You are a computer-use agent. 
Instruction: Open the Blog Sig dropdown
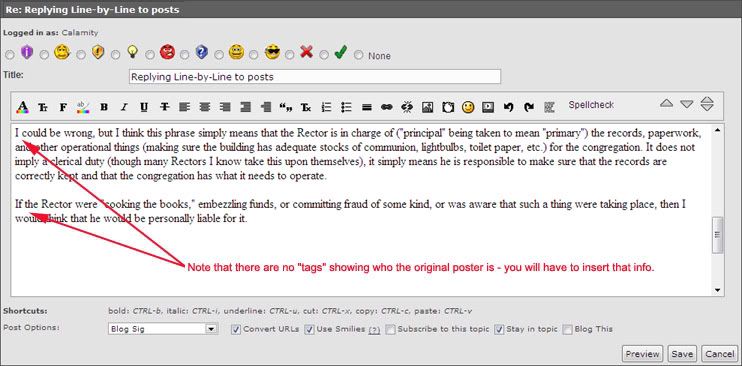[x=162, y=329]
